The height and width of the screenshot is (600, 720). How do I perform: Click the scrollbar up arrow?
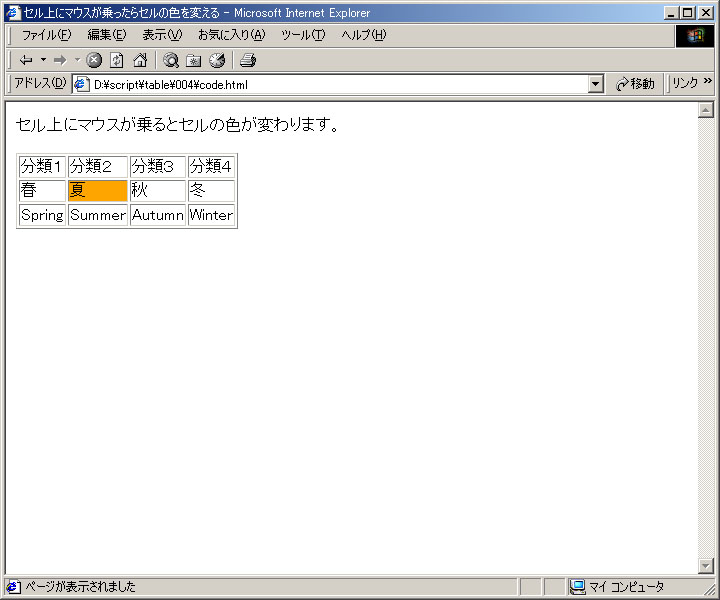click(705, 110)
